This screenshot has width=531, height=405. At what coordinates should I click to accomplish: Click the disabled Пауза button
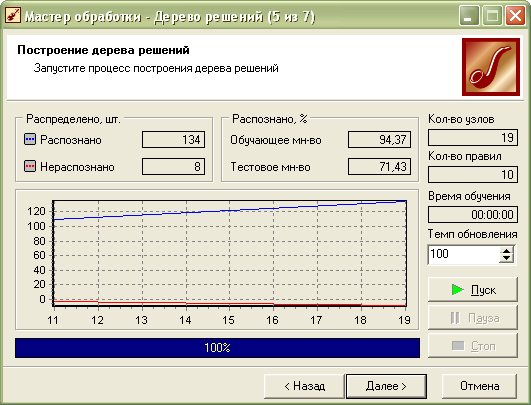click(x=473, y=318)
